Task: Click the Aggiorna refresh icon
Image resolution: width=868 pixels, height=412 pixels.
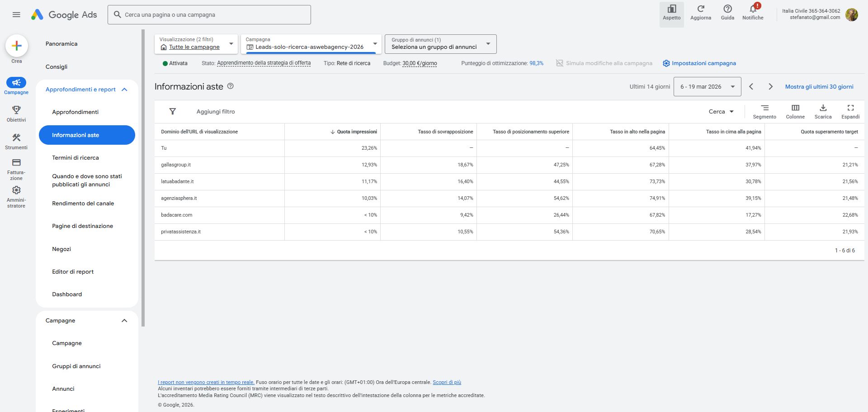Action: coord(700,9)
